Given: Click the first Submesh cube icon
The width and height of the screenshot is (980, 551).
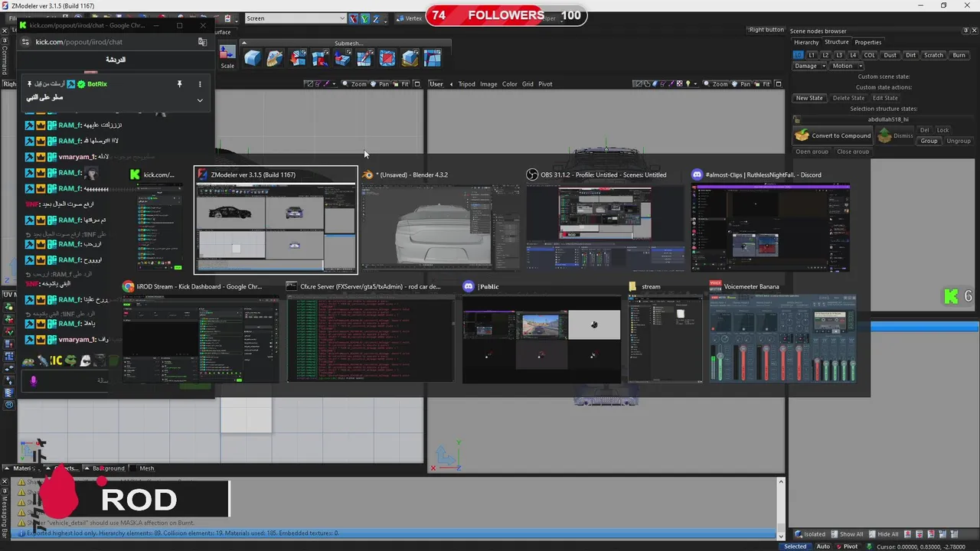Looking at the screenshot, I should [x=253, y=58].
